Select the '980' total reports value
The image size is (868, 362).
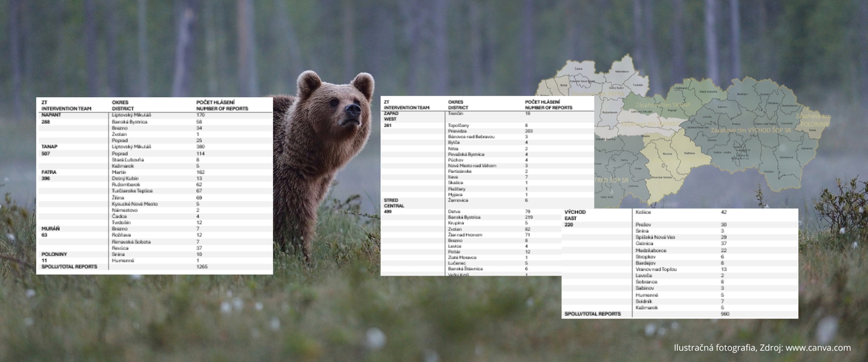[725, 314]
